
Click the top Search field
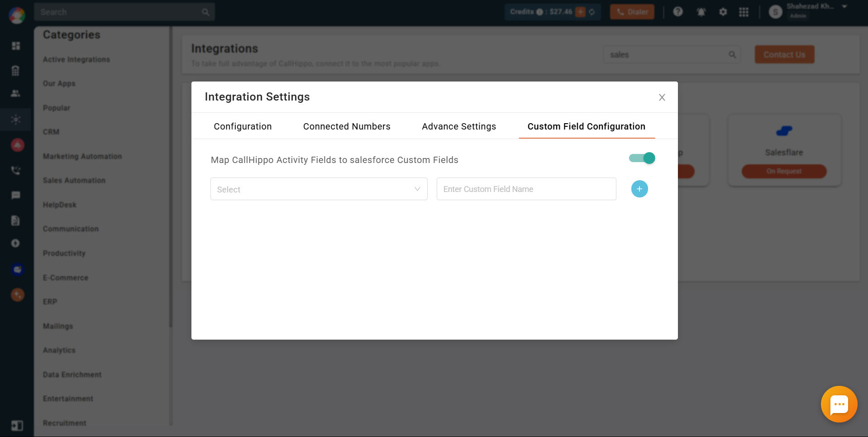[x=124, y=12]
